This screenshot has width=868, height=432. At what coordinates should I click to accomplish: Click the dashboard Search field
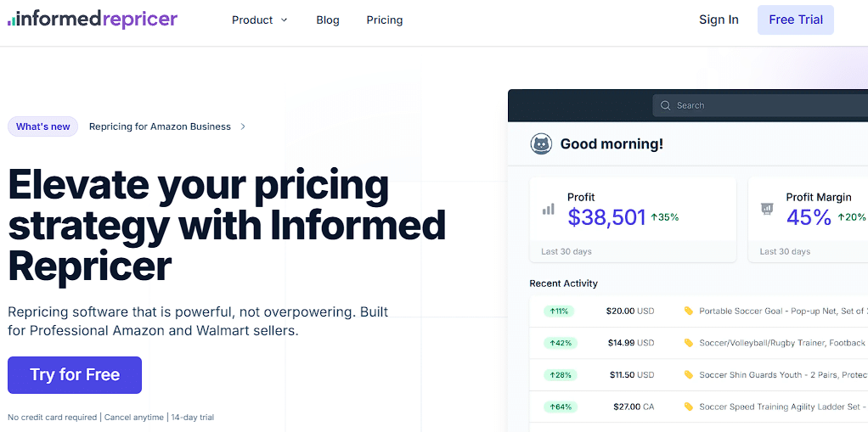tap(760, 105)
